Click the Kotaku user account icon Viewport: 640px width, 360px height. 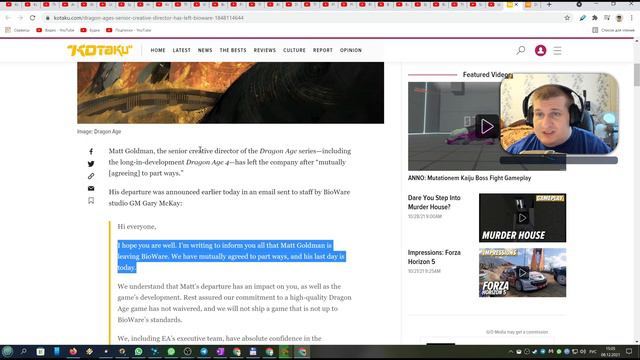(x=540, y=50)
